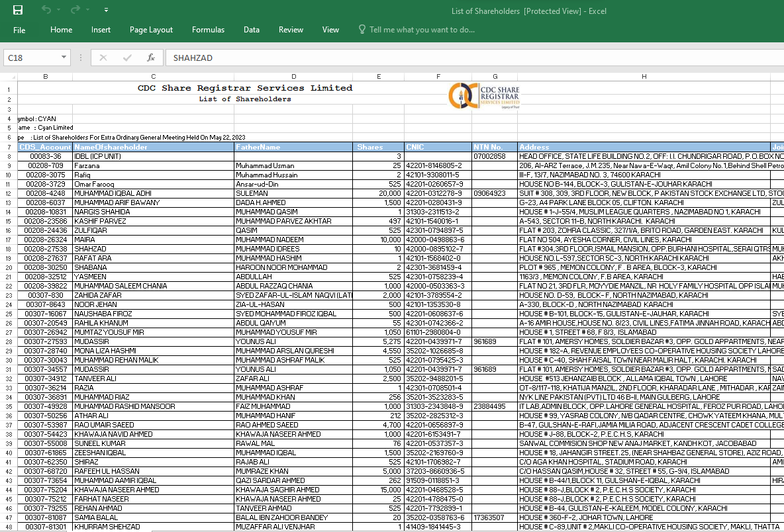Click the CDC Share Registrar logo image
This screenshot has width=784, height=532.
[484, 96]
